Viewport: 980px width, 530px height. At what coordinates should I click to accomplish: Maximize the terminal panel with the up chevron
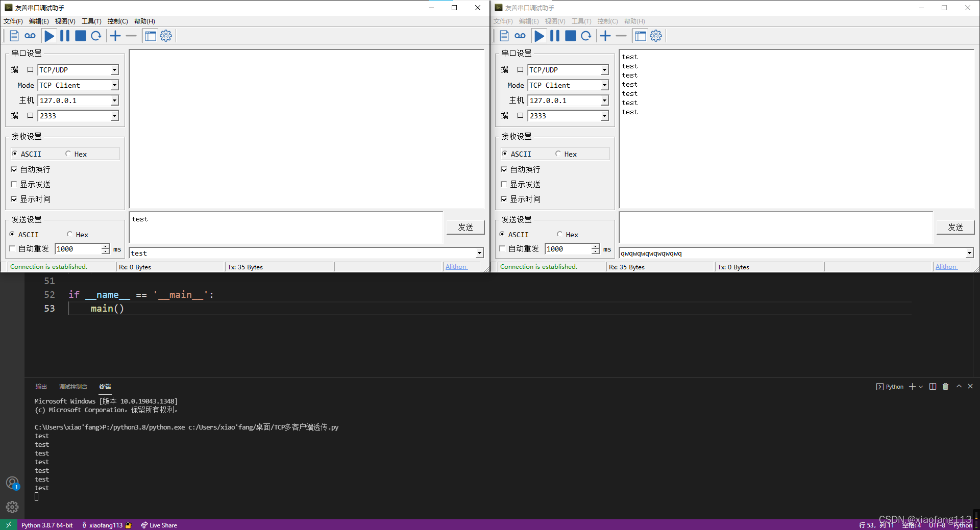[959, 387]
